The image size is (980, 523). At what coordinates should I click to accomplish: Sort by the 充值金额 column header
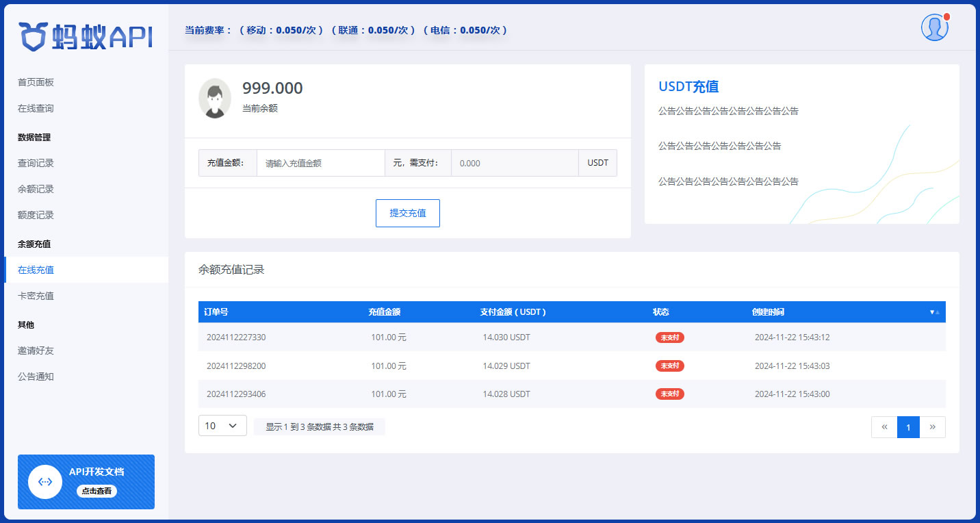click(x=385, y=312)
